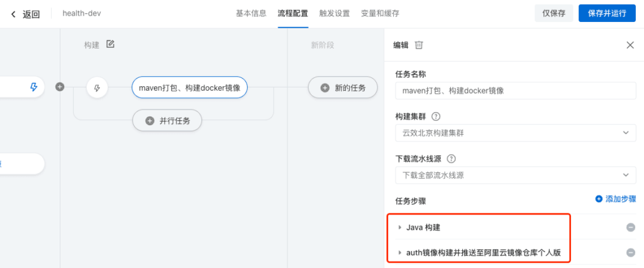
Task: Switch to the 变量和缓存 tab
Action: 380,14
